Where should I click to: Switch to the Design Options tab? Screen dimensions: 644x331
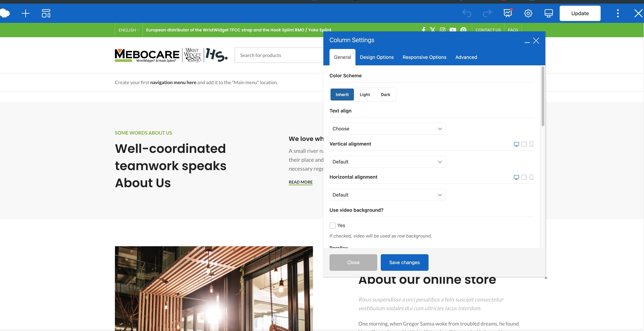[376, 57]
